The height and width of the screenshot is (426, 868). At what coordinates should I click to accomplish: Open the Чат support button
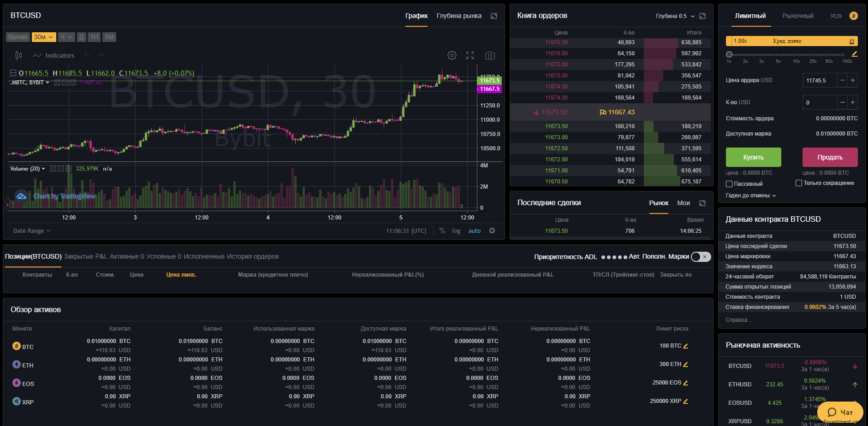tap(840, 412)
